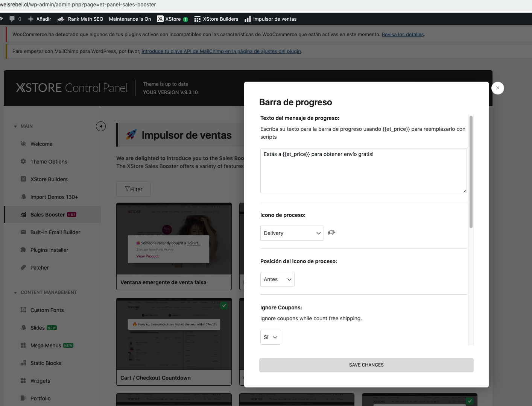Open Sales Booster in sidebar
Viewport: 532px width, 406px height.
coord(48,215)
